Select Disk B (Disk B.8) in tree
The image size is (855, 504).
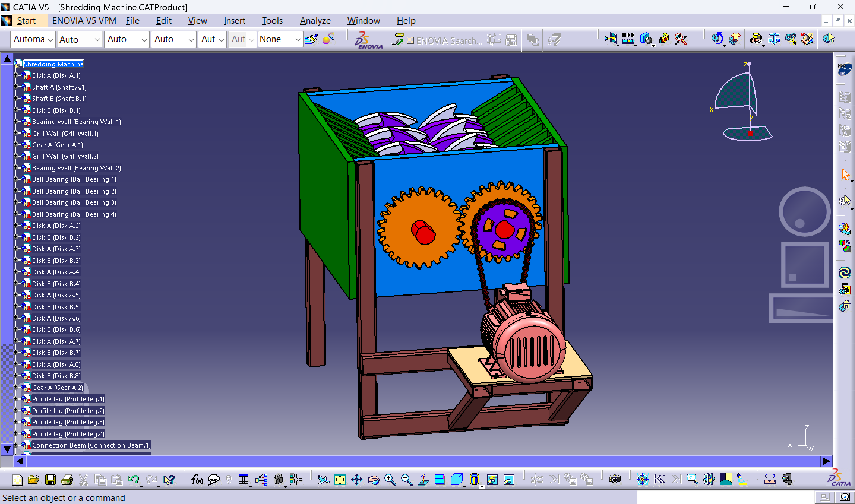pyautogui.click(x=56, y=375)
